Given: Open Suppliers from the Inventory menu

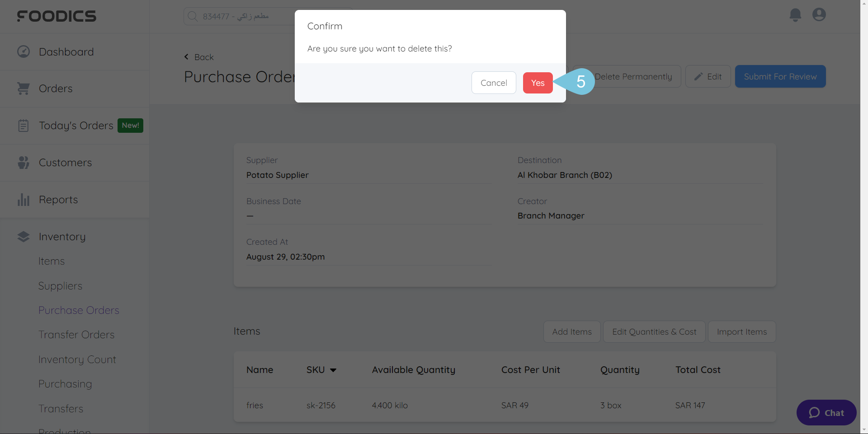Looking at the screenshot, I should coord(60,285).
